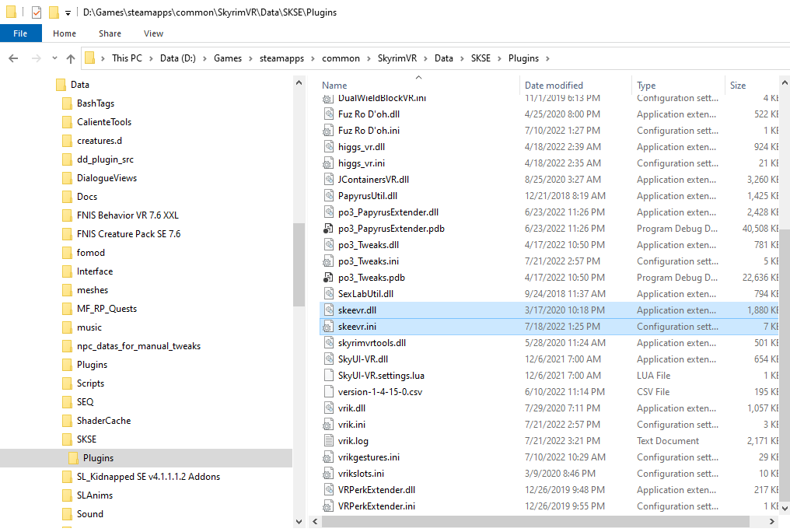Select the version-1-4-15-0.csv file icon
This screenshot has width=790, height=532.
[328, 391]
